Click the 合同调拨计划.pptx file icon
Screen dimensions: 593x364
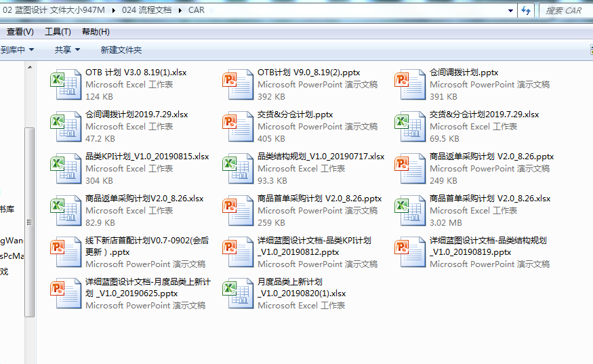(x=409, y=85)
